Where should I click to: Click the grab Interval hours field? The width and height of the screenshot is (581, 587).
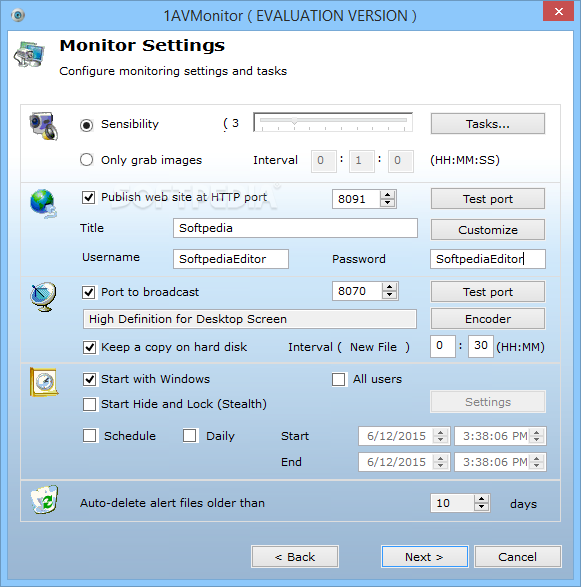click(323, 161)
